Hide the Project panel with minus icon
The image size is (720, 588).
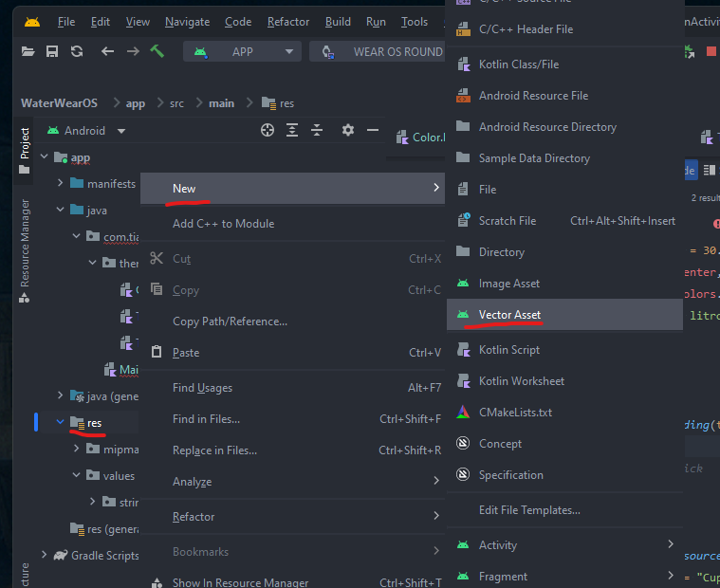[x=373, y=130]
